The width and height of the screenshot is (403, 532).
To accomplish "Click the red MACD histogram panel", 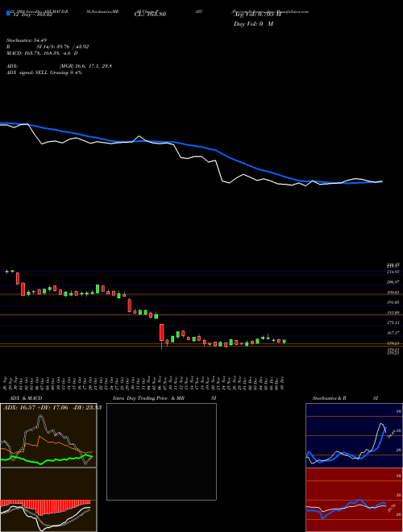I will 48,500.
